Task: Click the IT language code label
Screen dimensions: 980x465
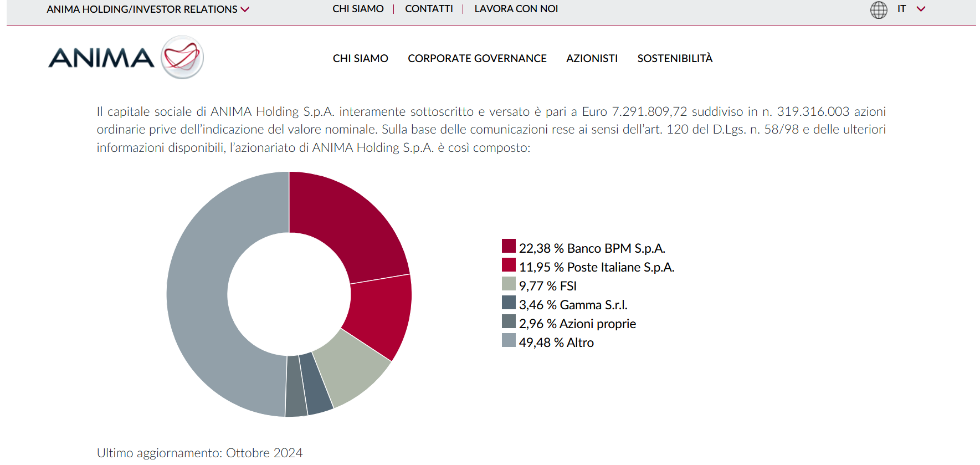Action: tap(902, 9)
